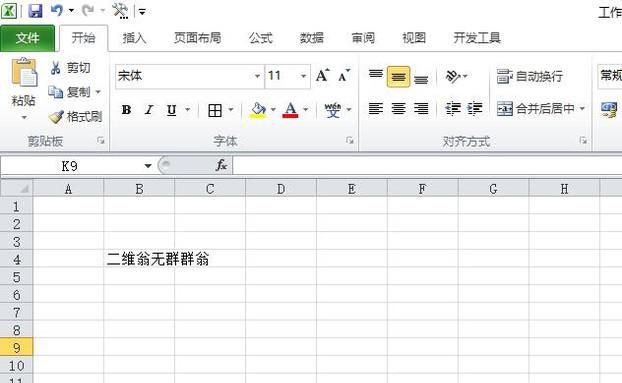Viewport: 622px width, 383px height.
Task: Click the 复制 copy button
Action: coord(69,92)
